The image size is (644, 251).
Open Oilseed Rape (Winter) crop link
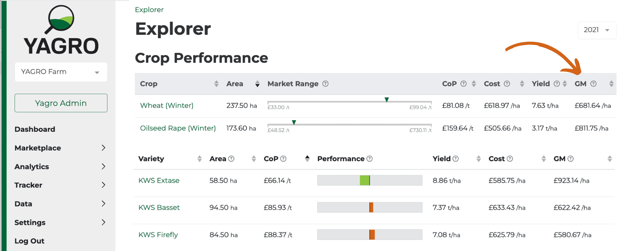(x=178, y=128)
